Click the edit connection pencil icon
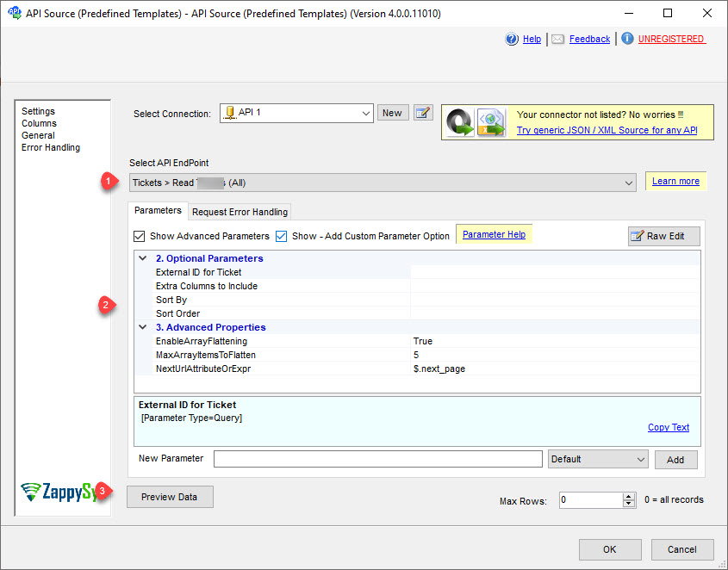This screenshot has height=570, width=728. [422, 113]
